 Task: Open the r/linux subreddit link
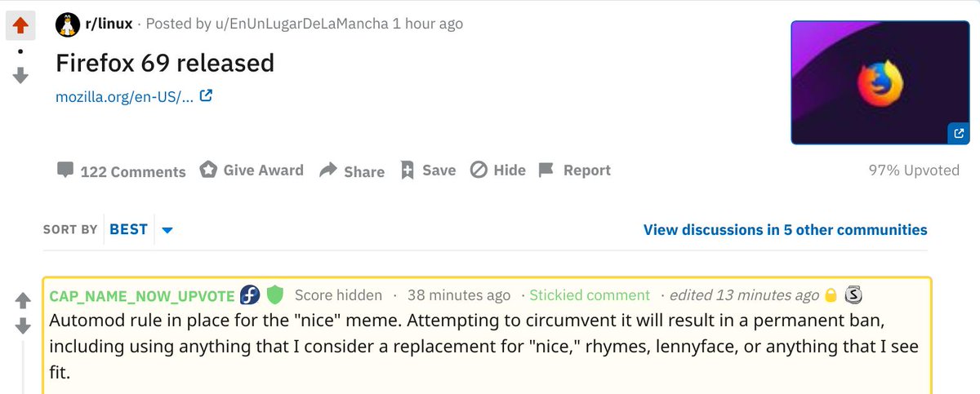(x=108, y=24)
